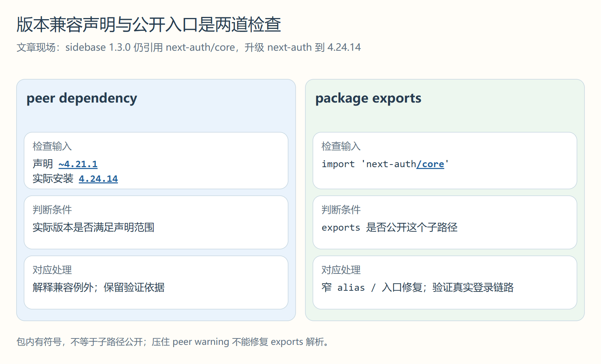Screen dimensions: 601x364
Task: Select 检查输入 label in package exports panel
Action: tap(341, 146)
